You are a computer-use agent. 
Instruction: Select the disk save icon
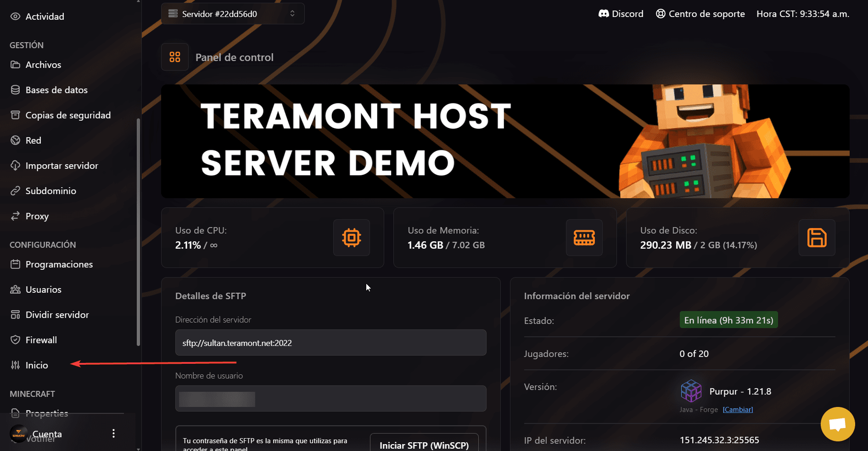click(817, 238)
